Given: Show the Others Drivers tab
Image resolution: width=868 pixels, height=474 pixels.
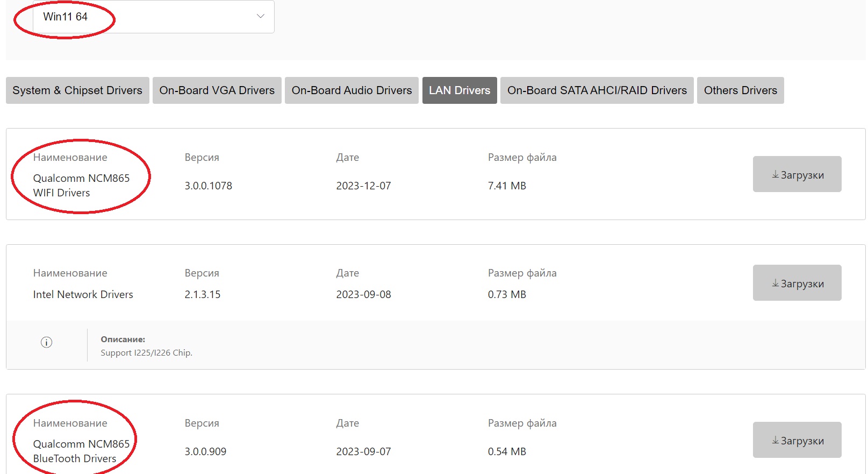Looking at the screenshot, I should point(740,90).
